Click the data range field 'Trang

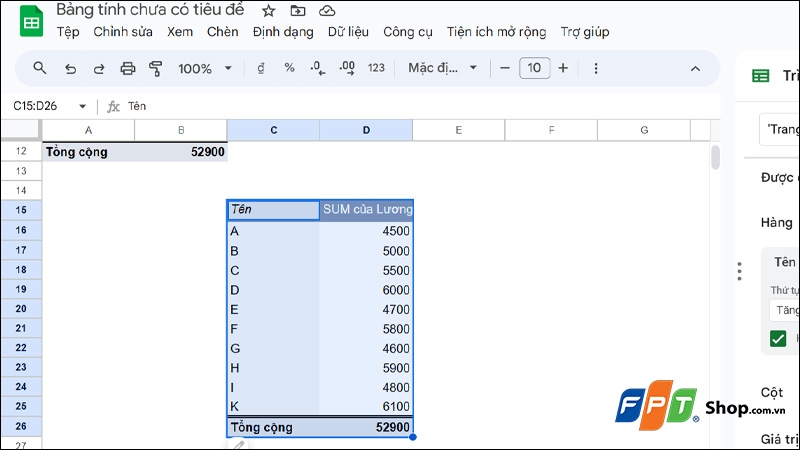pyautogui.click(x=780, y=130)
